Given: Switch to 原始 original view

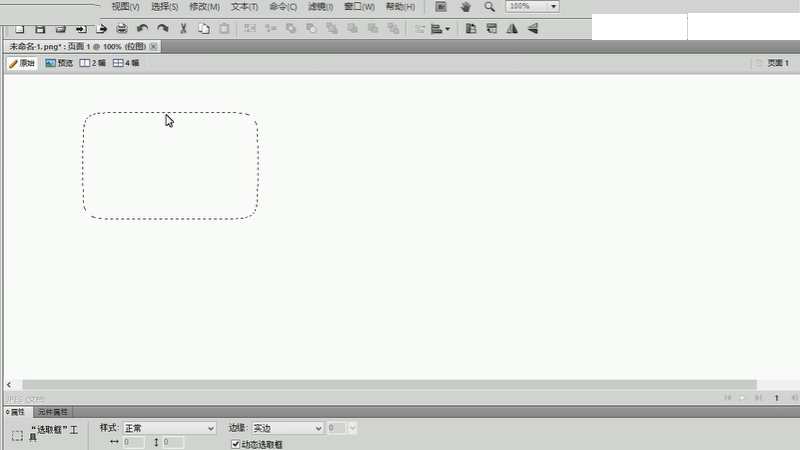Looking at the screenshot, I should (22, 63).
